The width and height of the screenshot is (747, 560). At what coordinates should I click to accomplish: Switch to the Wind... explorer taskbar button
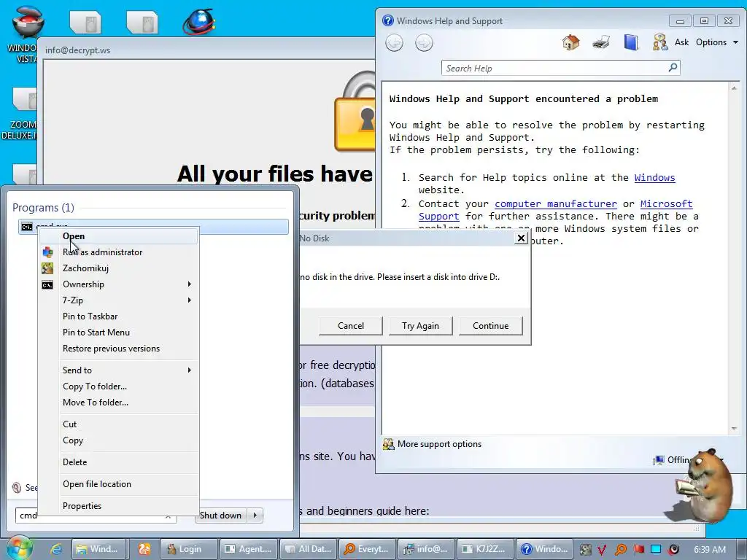pyautogui.click(x=100, y=549)
